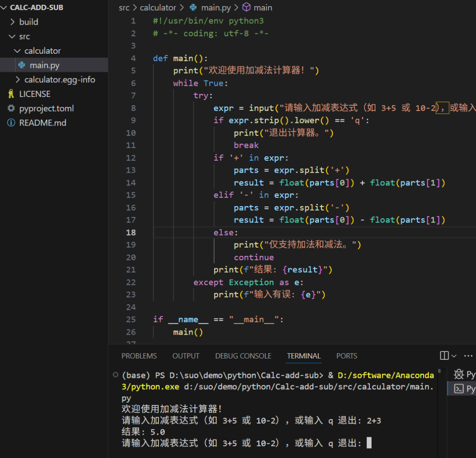Expand the build folder chevron
The image size is (476, 458).
click(x=12, y=22)
